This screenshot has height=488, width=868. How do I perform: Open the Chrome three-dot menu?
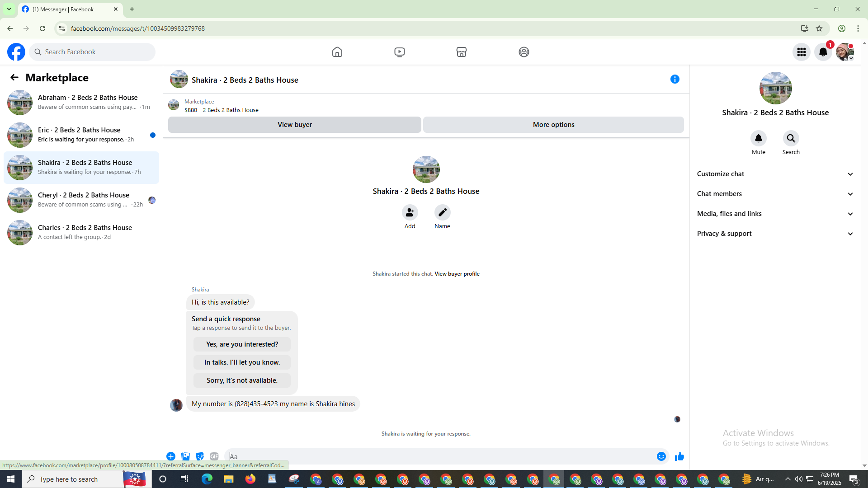coord(858,28)
